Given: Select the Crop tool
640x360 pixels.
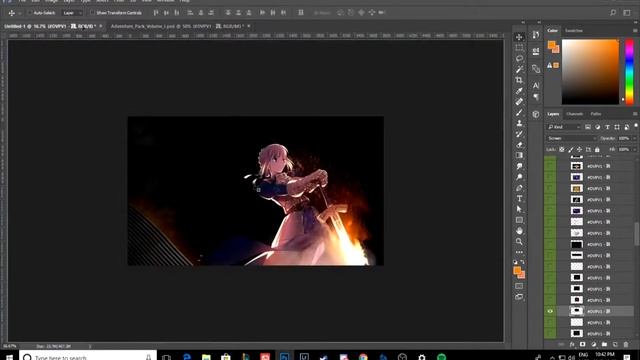Looking at the screenshot, I should tap(519, 80).
